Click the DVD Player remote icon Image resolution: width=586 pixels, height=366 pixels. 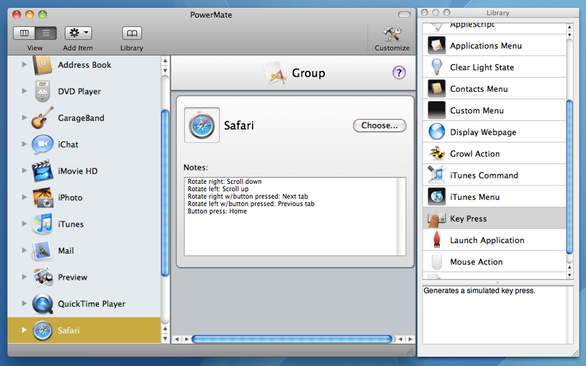pyautogui.click(x=42, y=91)
